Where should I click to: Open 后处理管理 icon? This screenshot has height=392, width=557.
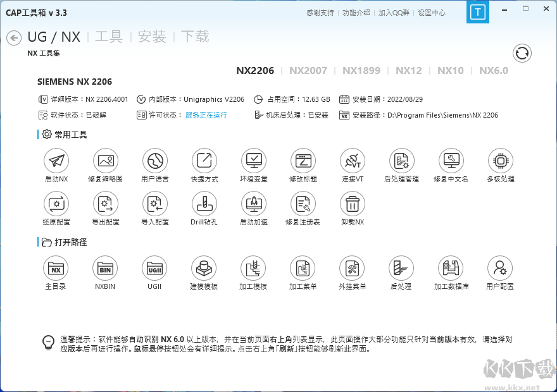pos(402,161)
